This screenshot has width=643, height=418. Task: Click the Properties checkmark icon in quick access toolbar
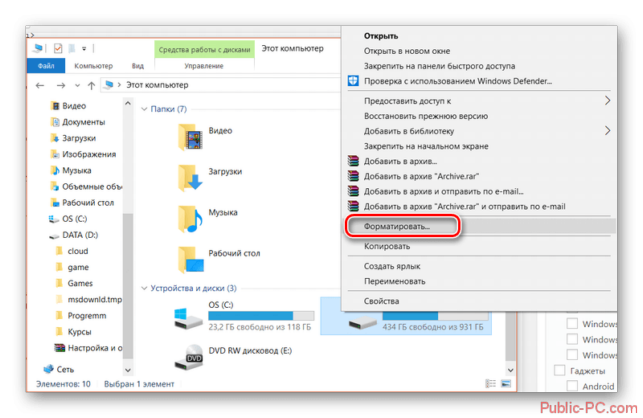(x=58, y=48)
